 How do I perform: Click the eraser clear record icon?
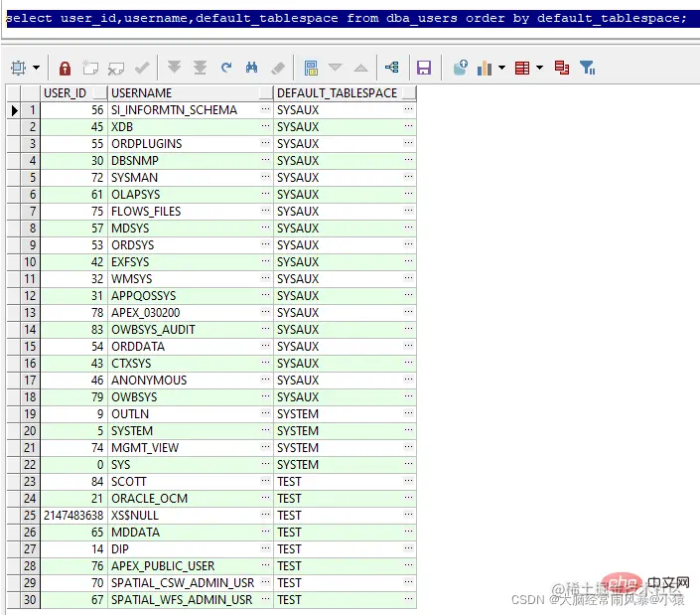[x=278, y=68]
